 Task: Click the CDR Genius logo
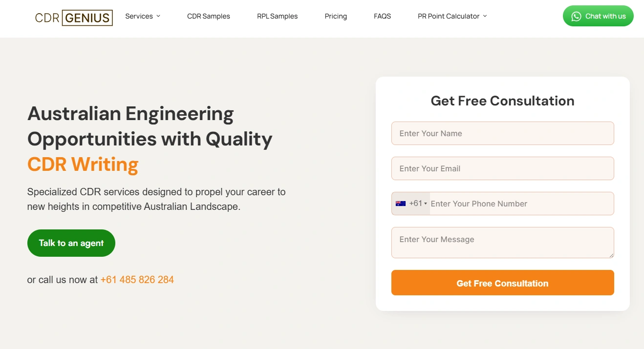pos(74,18)
